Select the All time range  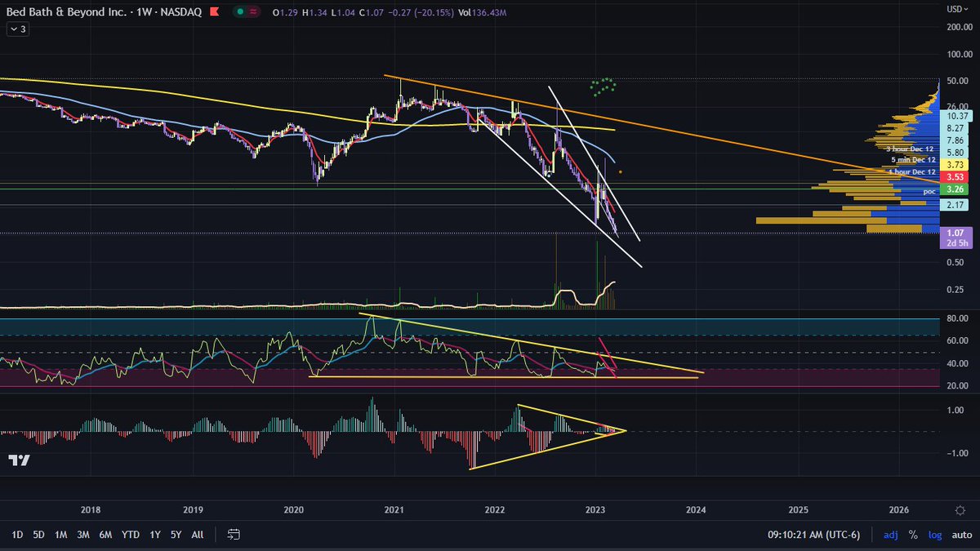[198, 535]
